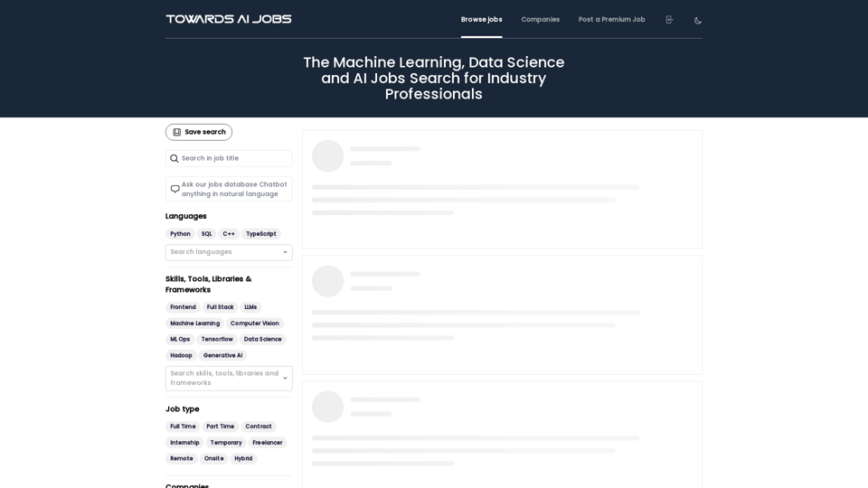Click the magnifier icon in job title search
868x488 pixels.
pyautogui.click(x=175, y=159)
